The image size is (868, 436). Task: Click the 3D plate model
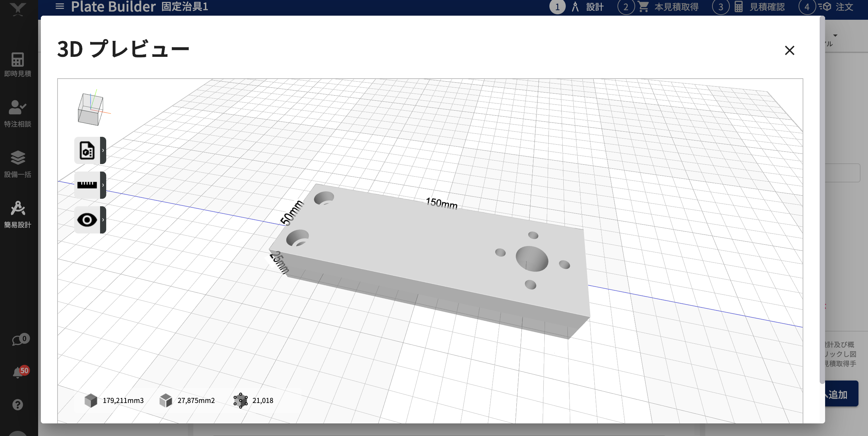point(430,261)
